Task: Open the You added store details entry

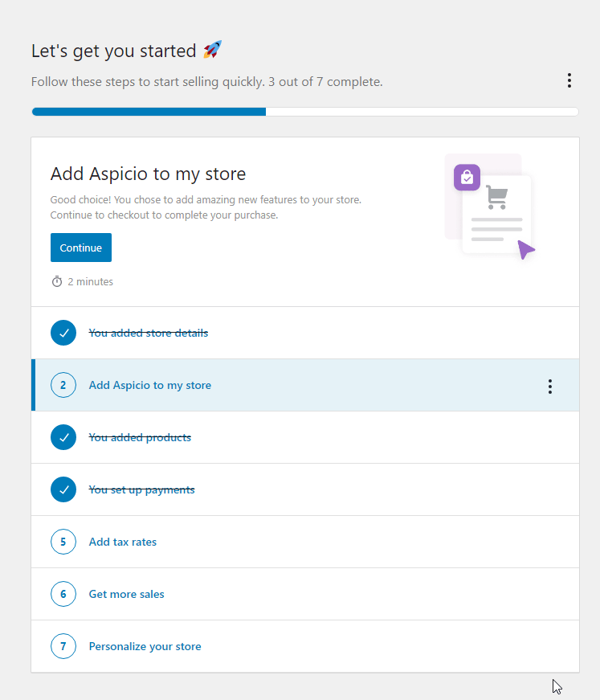Action: [x=148, y=332]
